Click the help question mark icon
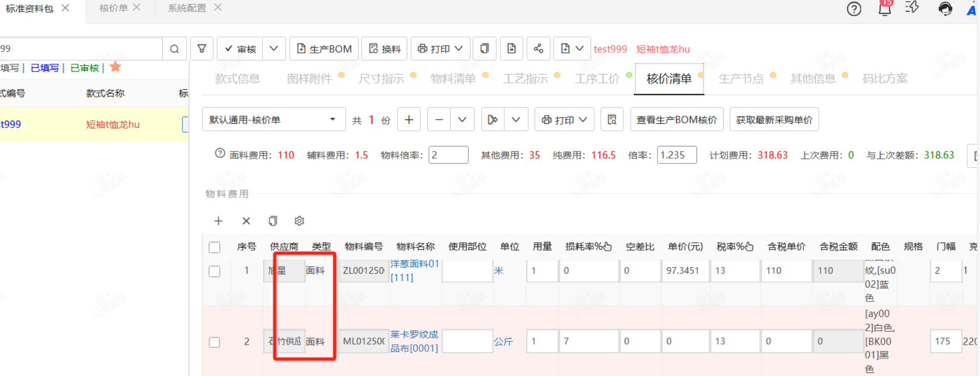This screenshot has width=980, height=376. pyautogui.click(x=854, y=9)
